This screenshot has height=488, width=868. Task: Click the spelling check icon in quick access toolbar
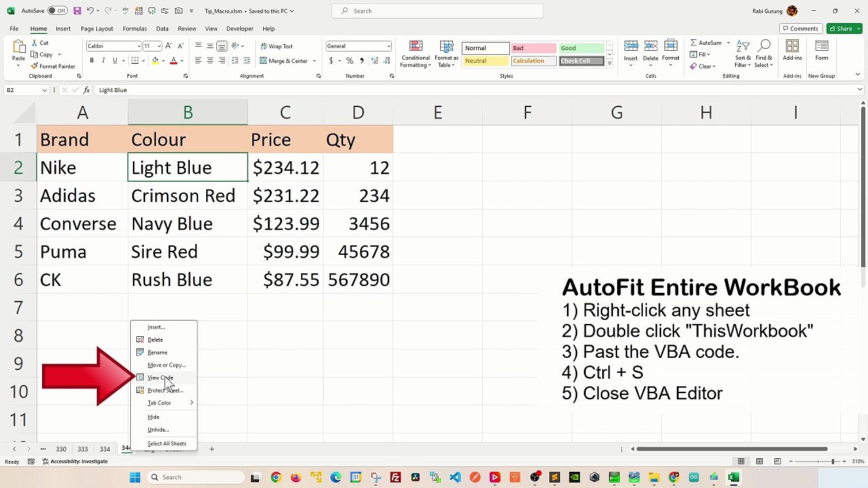125,11
